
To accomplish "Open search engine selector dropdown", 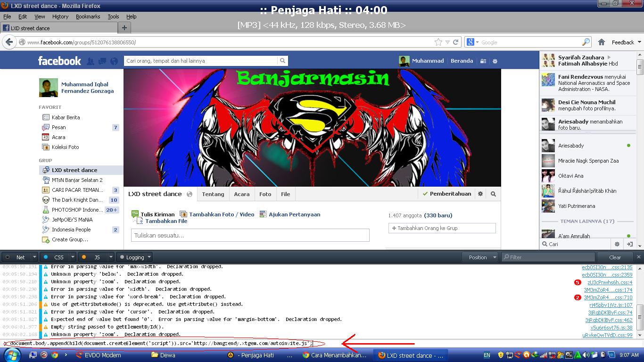I will 472,42.
